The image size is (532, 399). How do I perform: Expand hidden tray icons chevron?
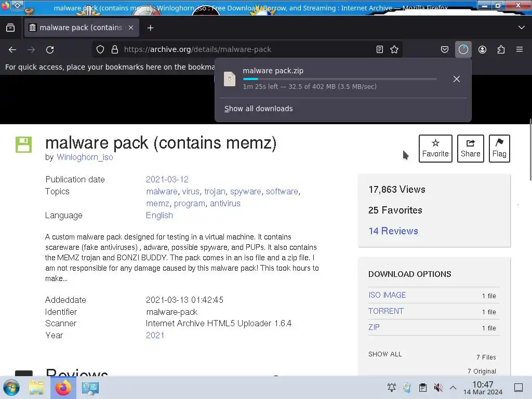pos(453,388)
